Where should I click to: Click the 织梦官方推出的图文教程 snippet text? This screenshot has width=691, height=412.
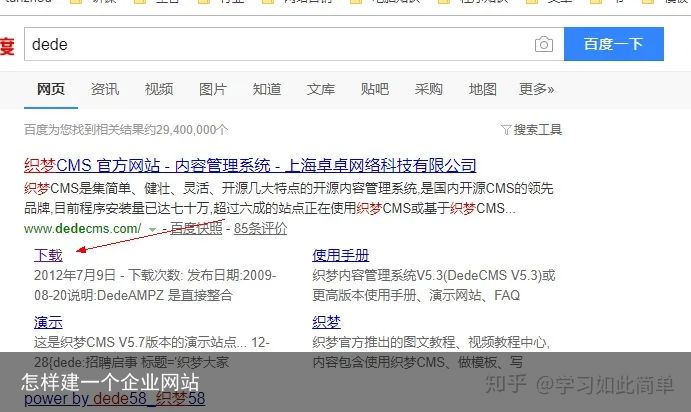(431, 352)
